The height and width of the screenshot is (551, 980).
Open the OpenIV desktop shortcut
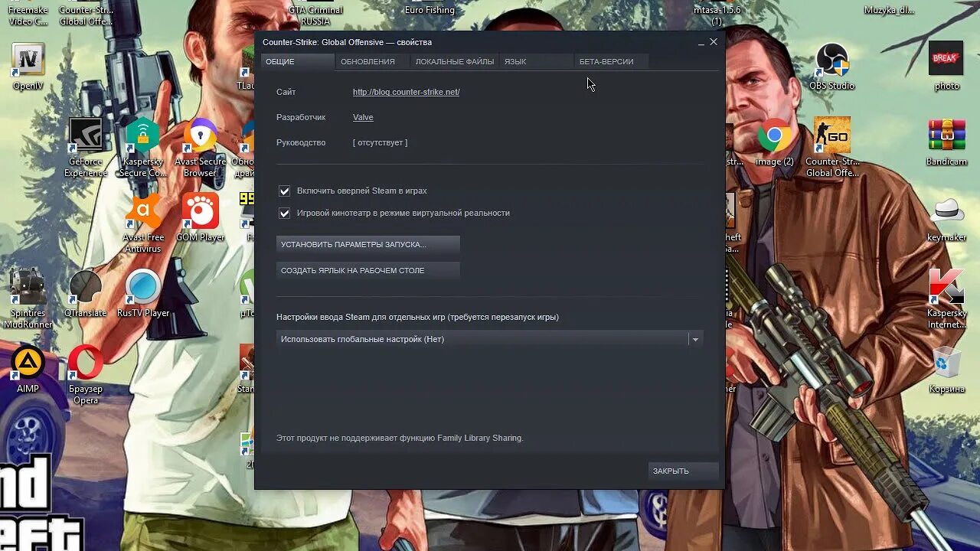29,67
